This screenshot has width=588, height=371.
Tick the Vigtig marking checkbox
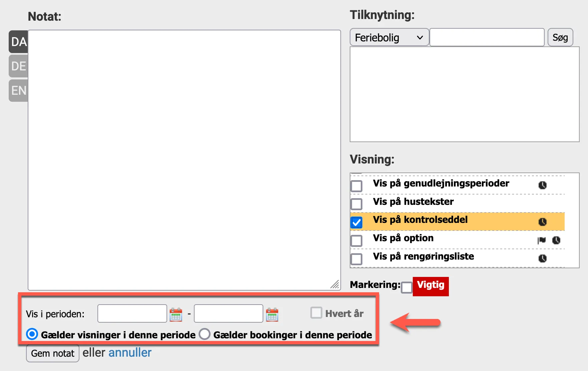click(406, 287)
